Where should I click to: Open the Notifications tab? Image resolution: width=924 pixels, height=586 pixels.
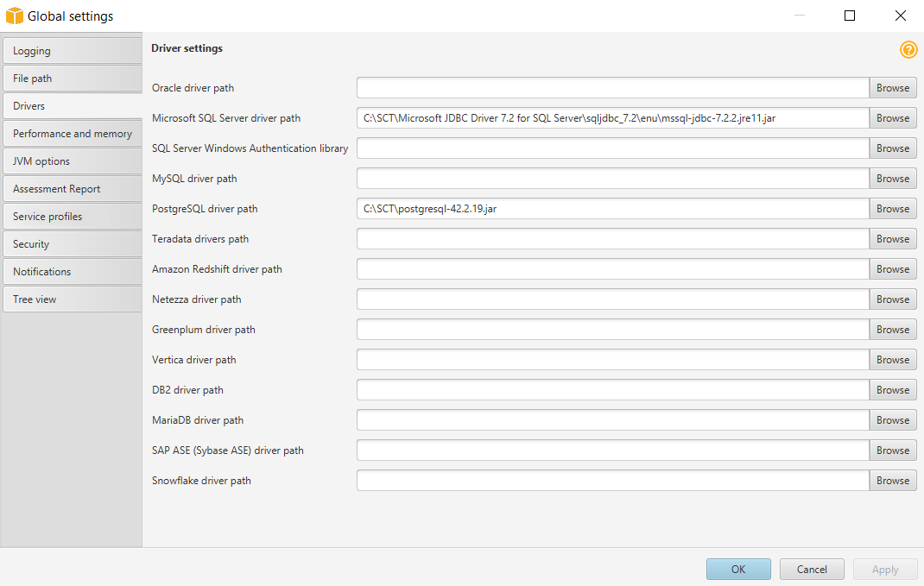71,272
